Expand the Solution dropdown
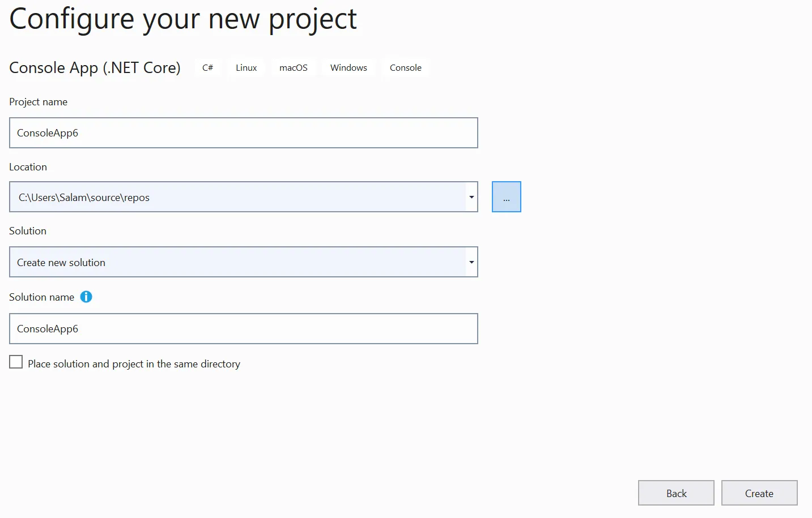The height and width of the screenshot is (518, 812). [x=471, y=262]
